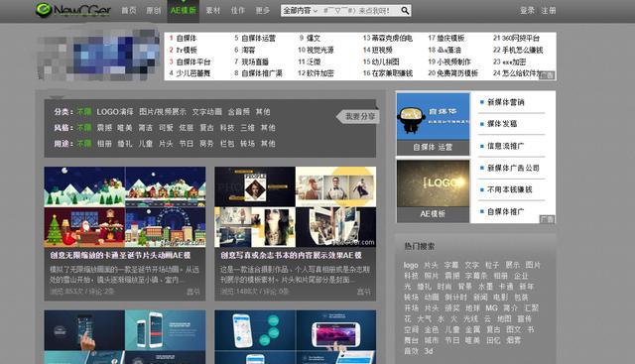Image resolution: width=635 pixels, height=364 pixels.
Task: Click ad keyword 10 视觉光源
Action: [319, 50]
